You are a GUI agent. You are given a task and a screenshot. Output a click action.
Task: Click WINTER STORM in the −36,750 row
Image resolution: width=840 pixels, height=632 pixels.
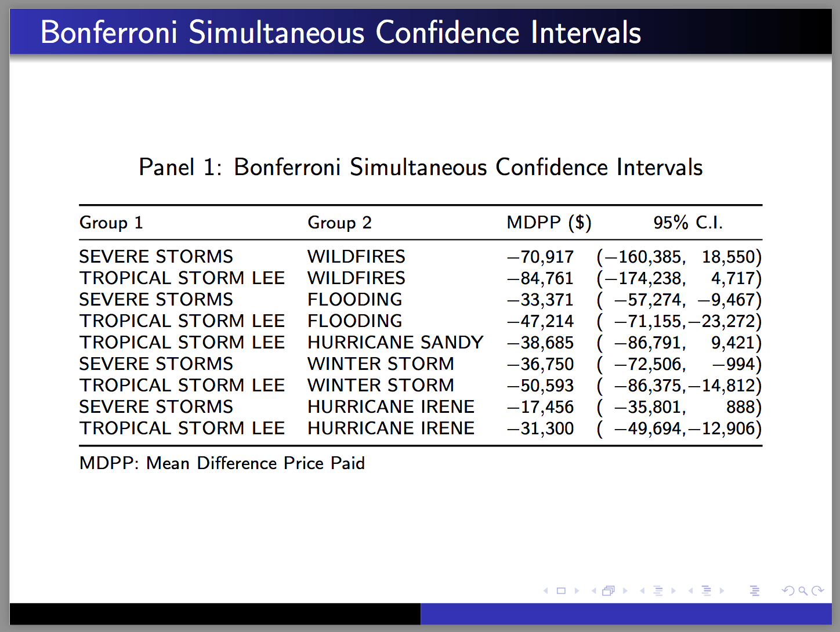[381, 364]
